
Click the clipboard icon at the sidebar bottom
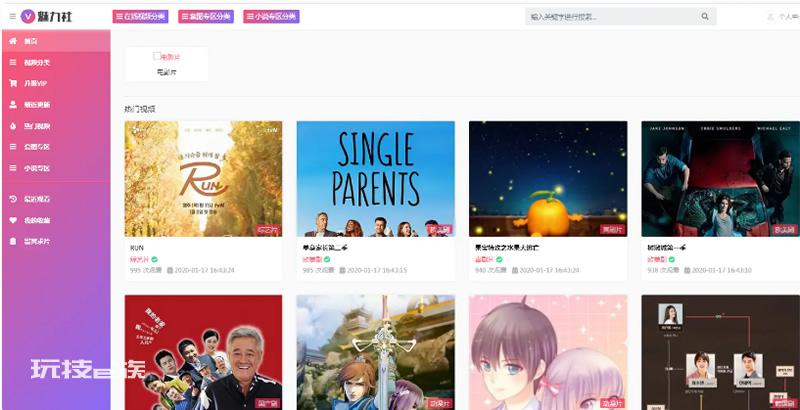tap(13, 241)
